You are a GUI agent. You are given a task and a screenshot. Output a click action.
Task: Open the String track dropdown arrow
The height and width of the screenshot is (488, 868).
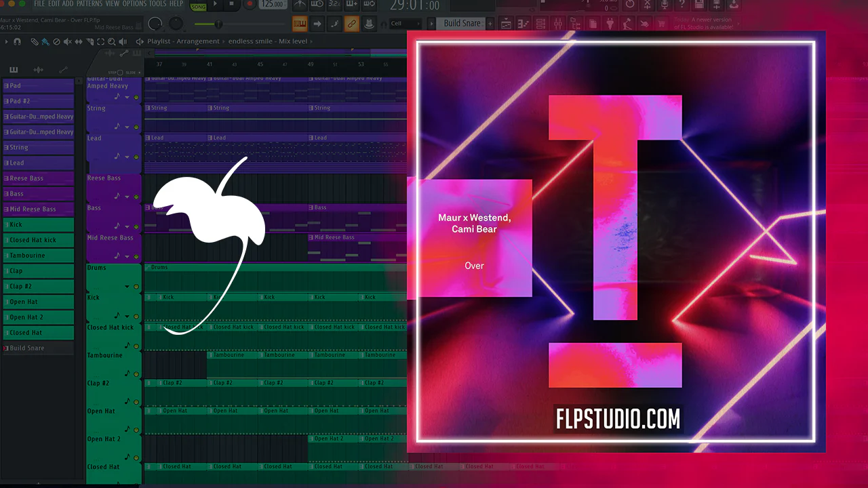coord(127,127)
